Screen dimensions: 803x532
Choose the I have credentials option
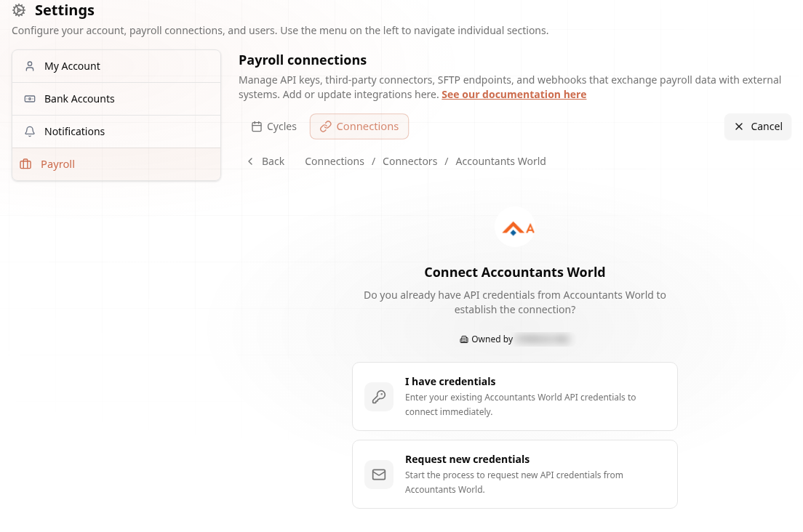coord(515,396)
